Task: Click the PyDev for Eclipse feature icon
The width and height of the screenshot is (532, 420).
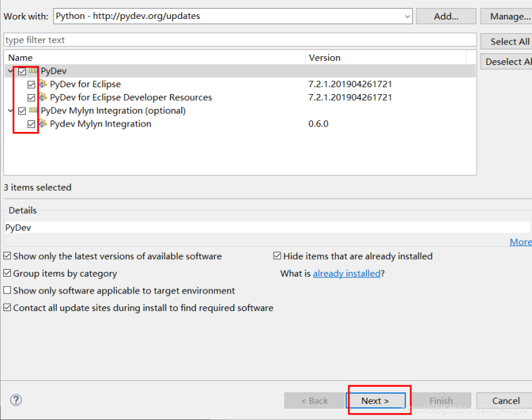Action: (x=43, y=84)
